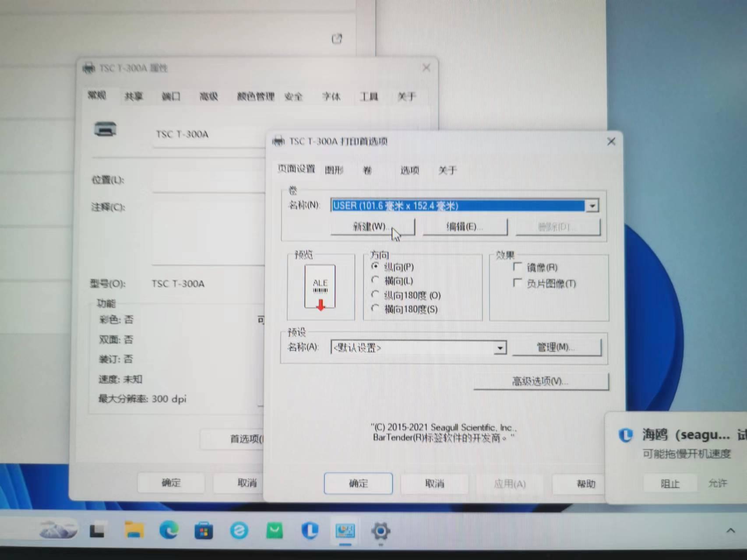Viewport: 747px width, 560px height.
Task: Open Settings gear icon on the taskbar
Action: (x=381, y=531)
